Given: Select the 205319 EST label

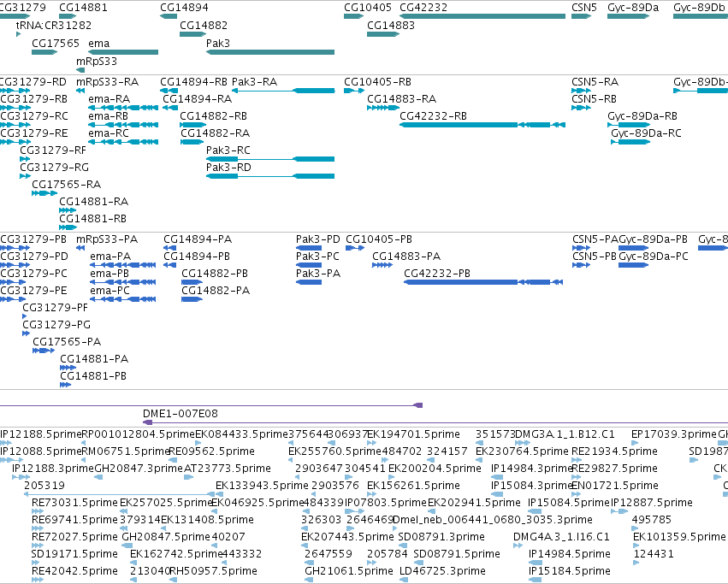Looking at the screenshot, I should [44, 486].
